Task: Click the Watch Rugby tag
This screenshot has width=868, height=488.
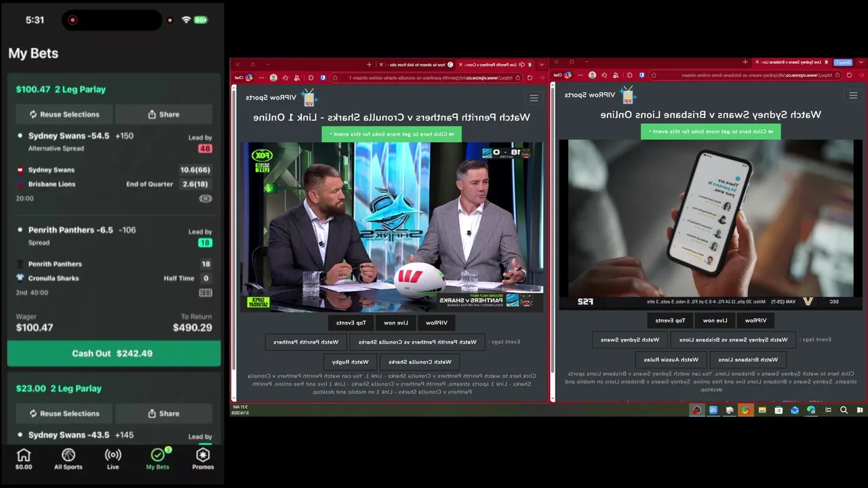Action: click(x=350, y=362)
